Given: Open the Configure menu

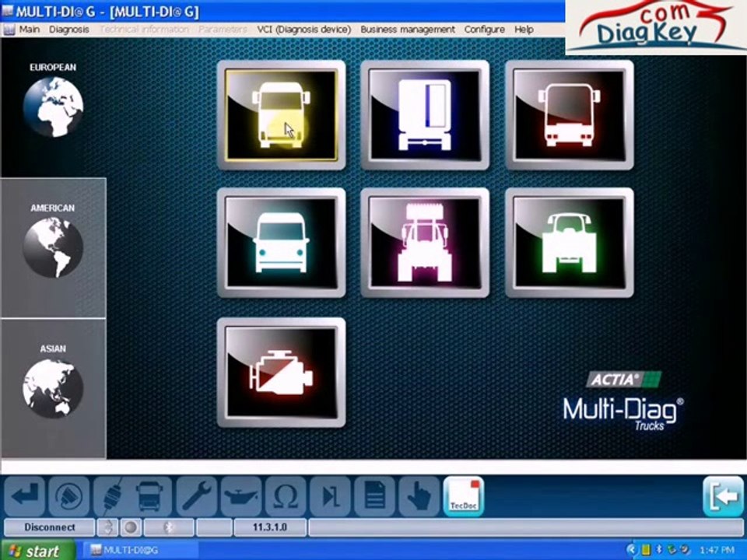Looking at the screenshot, I should click(x=485, y=30).
